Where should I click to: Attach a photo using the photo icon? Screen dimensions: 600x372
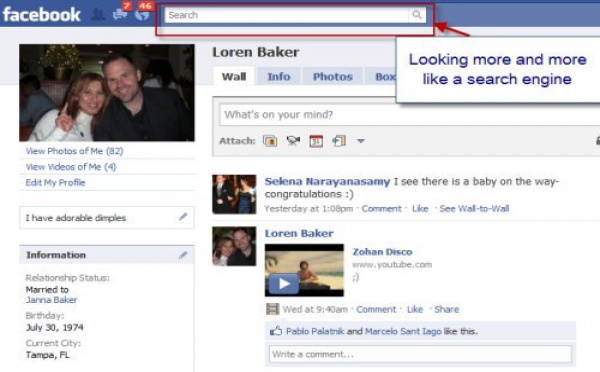pyautogui.click(x=270, y=141)
